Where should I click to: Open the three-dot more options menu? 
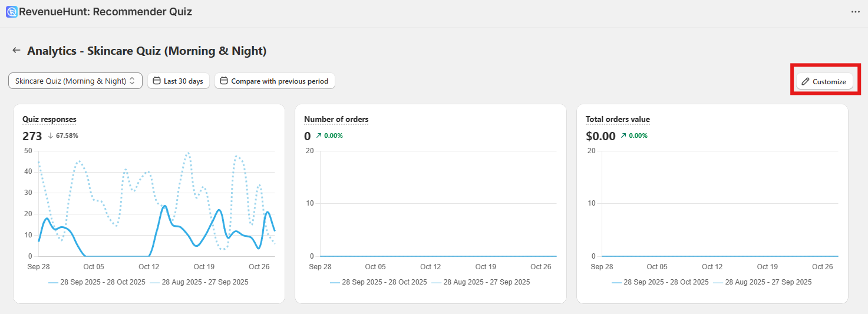pos(856,12)
